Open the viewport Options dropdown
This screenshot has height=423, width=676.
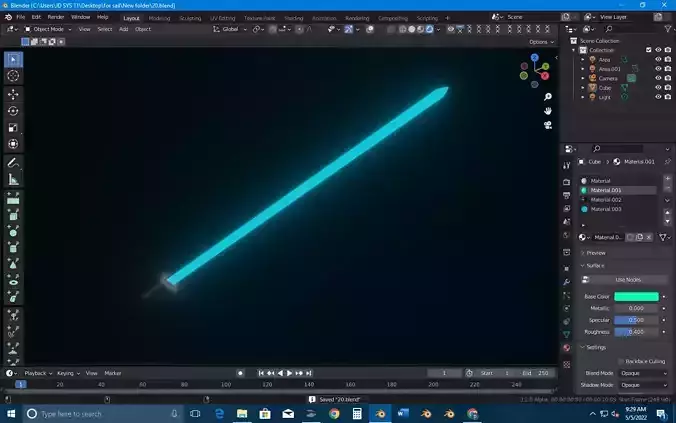point(541,42)
